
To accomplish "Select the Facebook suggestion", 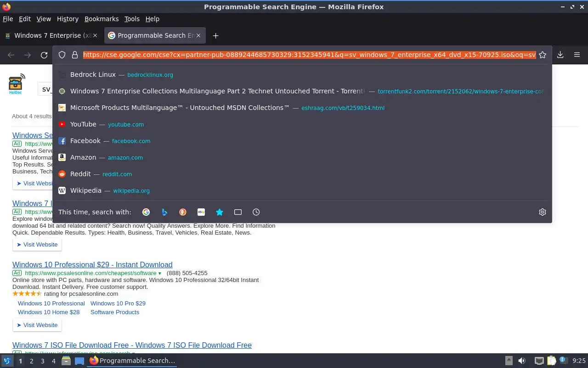I will pyautogui.click(x=302, y=141).
